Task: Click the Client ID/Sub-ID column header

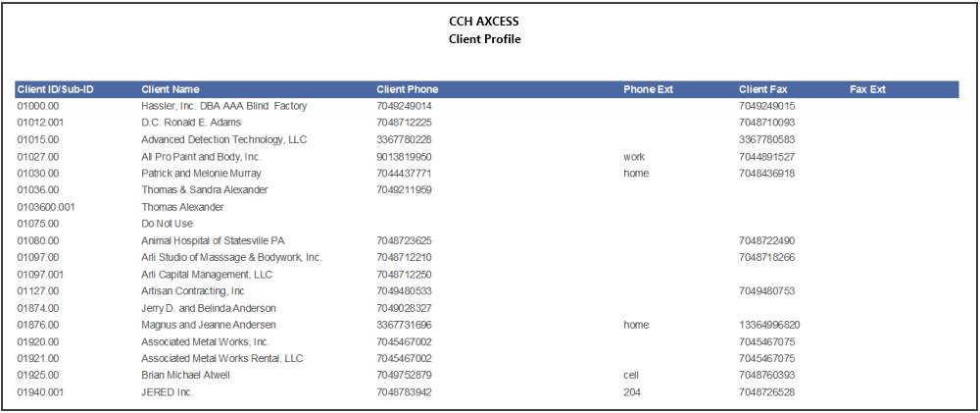Action: click(55, 89)
